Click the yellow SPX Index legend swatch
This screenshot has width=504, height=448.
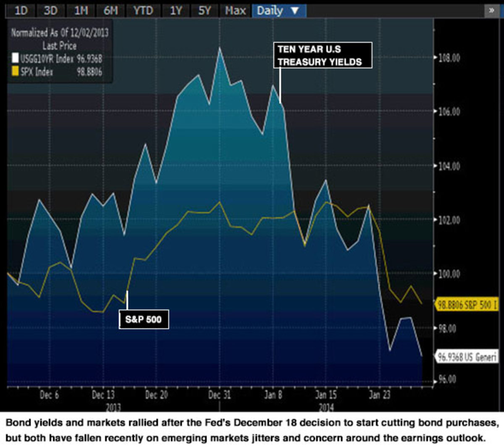point(15,71)
